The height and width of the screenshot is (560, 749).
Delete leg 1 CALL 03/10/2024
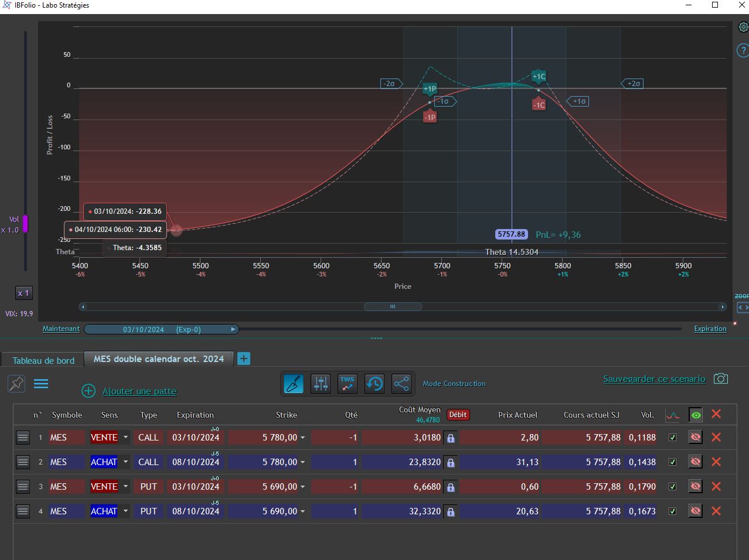click(716, 437)
